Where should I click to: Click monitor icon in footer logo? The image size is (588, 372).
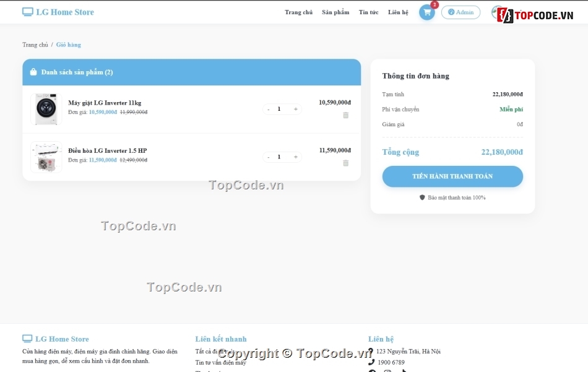(27, 339)
